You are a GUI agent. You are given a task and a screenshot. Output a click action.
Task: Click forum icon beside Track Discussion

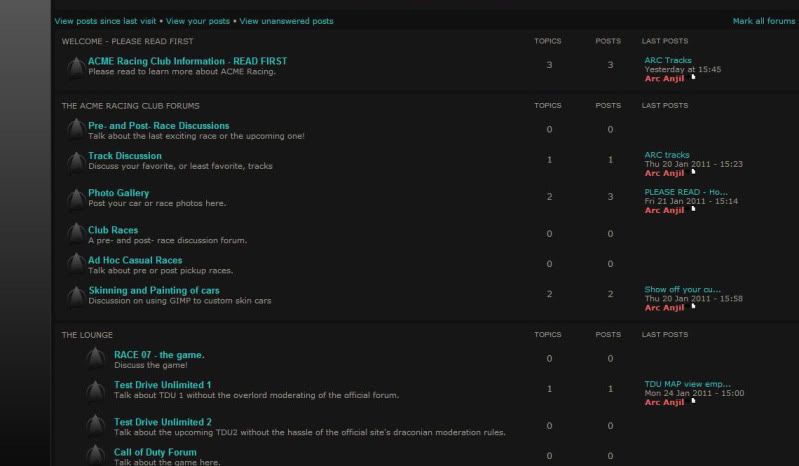click(x=74, y=161)
